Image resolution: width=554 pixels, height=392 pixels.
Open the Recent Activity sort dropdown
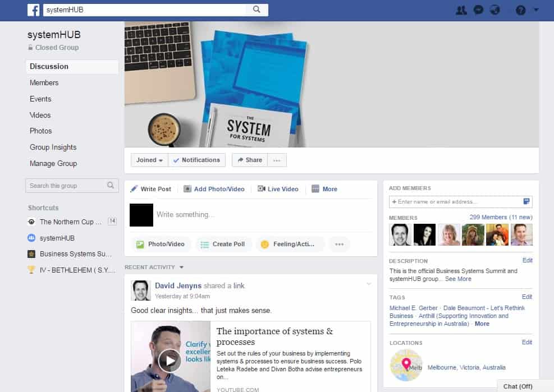pos(181,268)
